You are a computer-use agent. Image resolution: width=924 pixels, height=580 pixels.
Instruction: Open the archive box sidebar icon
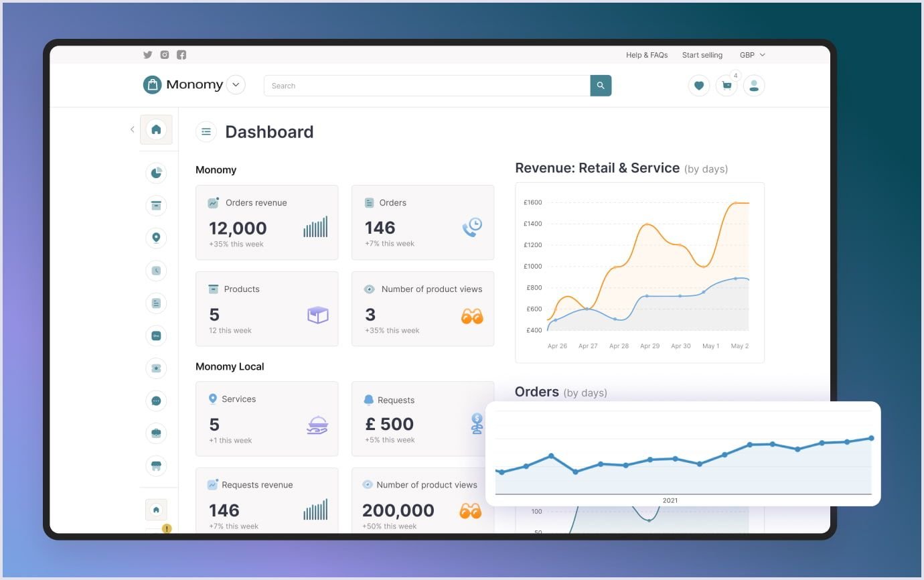click(156, 206)
